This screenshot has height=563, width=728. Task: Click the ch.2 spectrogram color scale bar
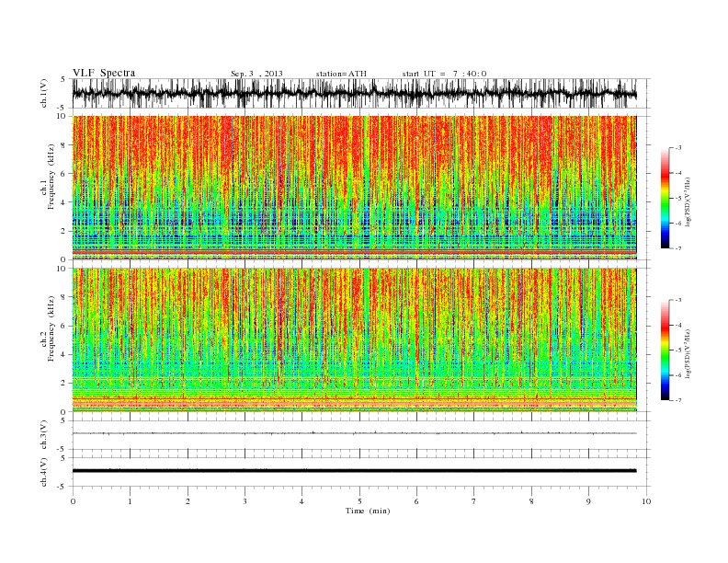click(x=665, y=350)
